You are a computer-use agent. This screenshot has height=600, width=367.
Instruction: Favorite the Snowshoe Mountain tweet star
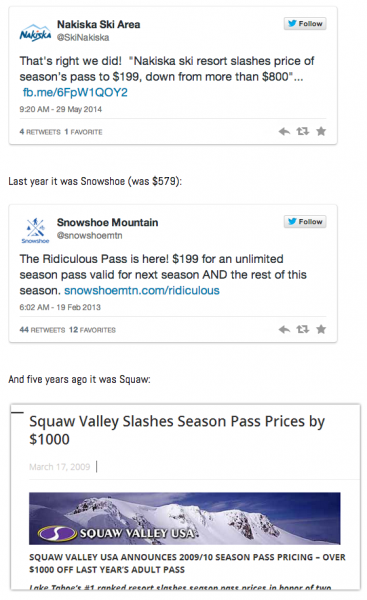coord(321,329)
